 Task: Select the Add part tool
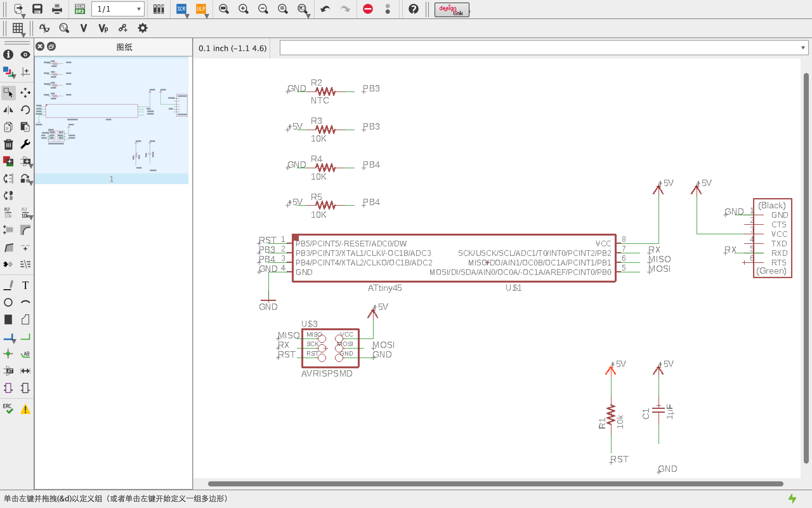[8, 162]
